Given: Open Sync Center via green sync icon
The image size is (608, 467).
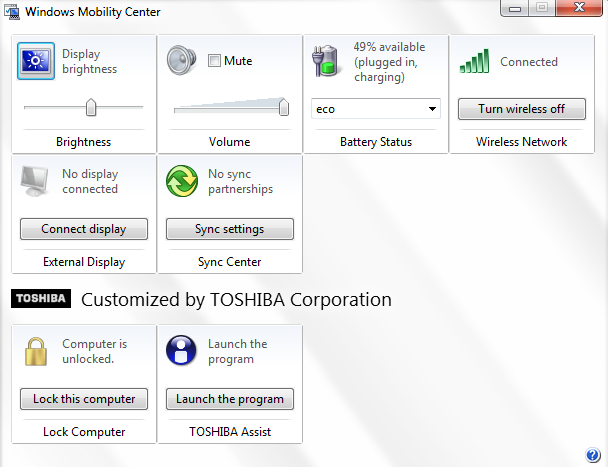Looking at the screenshot, I should click(x=183, y=181).
